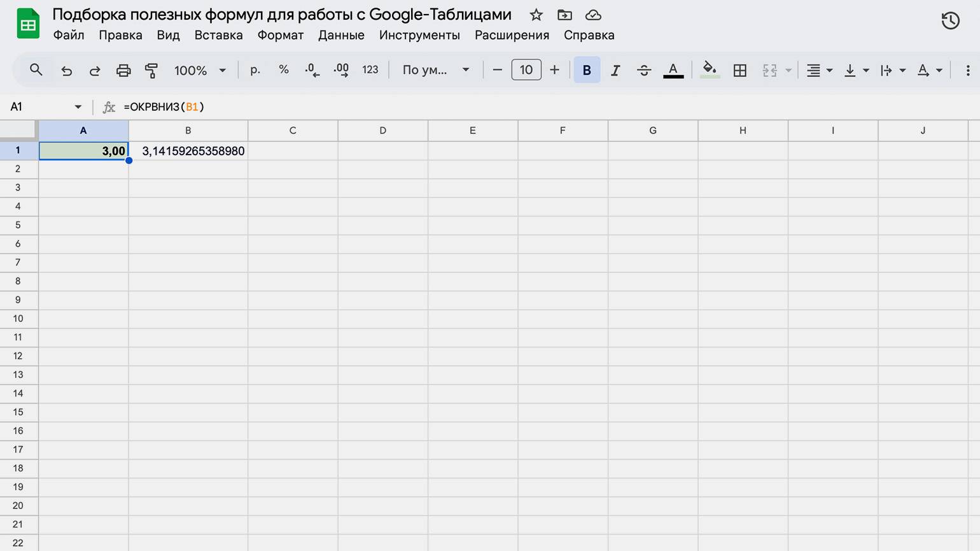Print the spreadsheet
Screen dimensions: 980x551
(123, 71)
